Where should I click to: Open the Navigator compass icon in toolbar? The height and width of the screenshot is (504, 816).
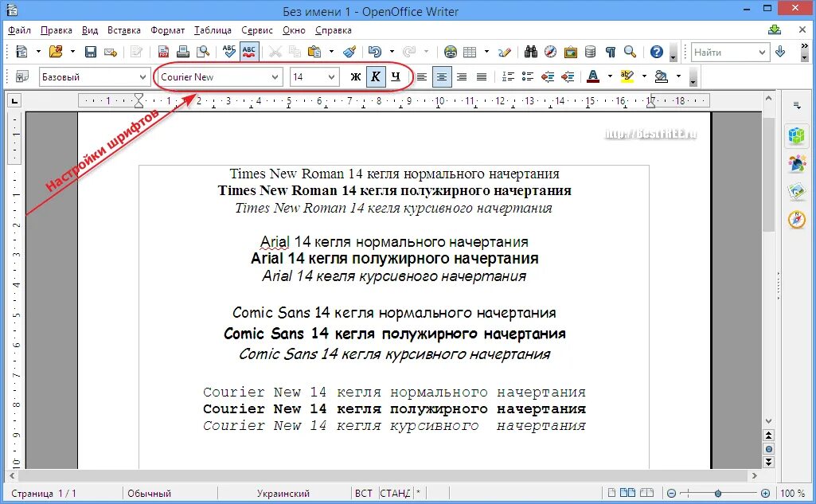(x=551, y=52)
